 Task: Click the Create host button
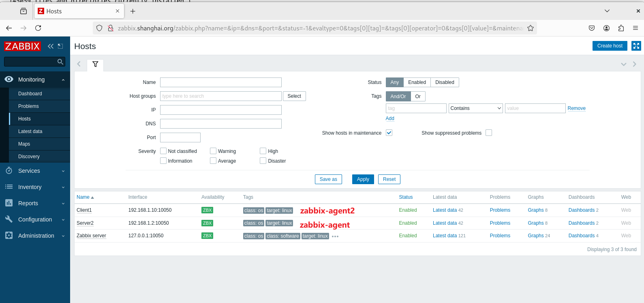610,46
